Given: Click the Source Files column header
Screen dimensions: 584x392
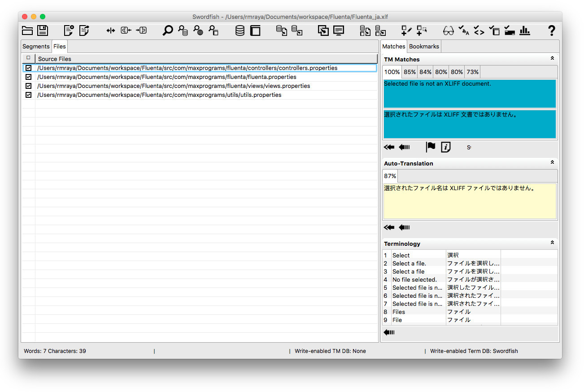Looking at the screenshot, I should click(206, 59).
